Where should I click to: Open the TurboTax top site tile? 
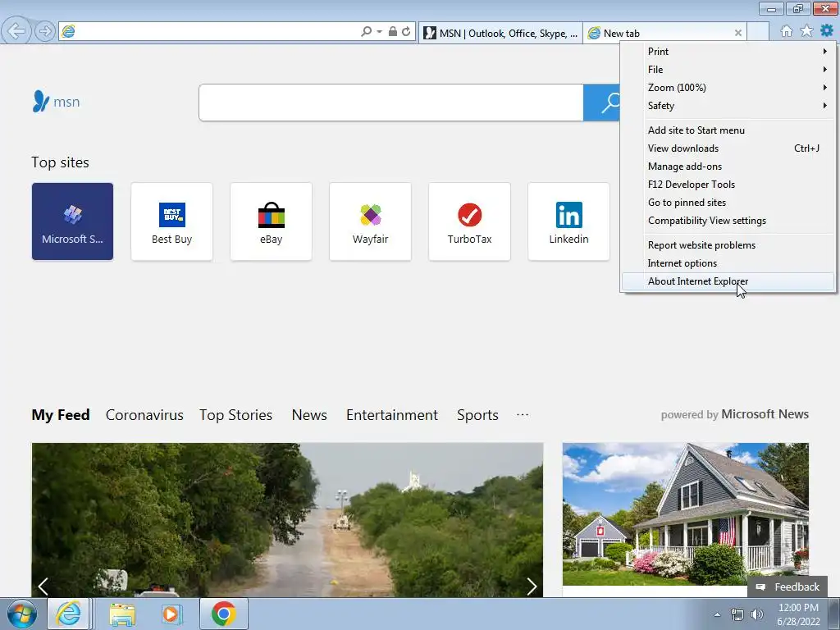[x=470, y=221]
